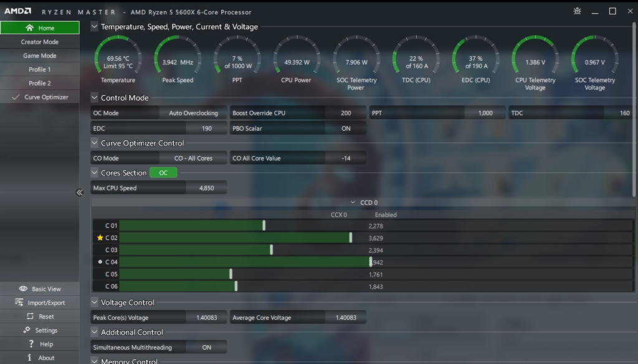638x364 pixels.
Task: Toggle the PBO Scalar ON value
Action: coord(346,128)
